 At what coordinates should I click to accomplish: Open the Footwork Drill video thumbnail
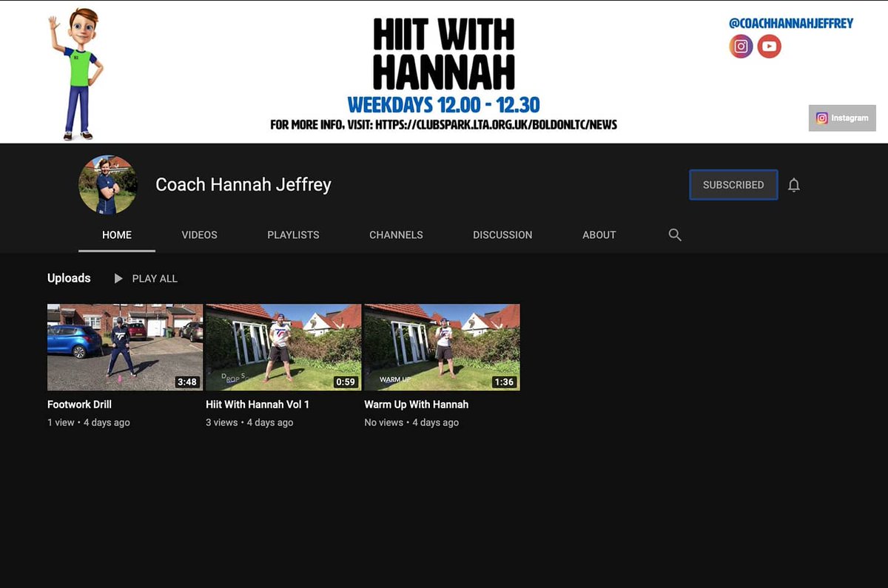[x=125, y=347]
